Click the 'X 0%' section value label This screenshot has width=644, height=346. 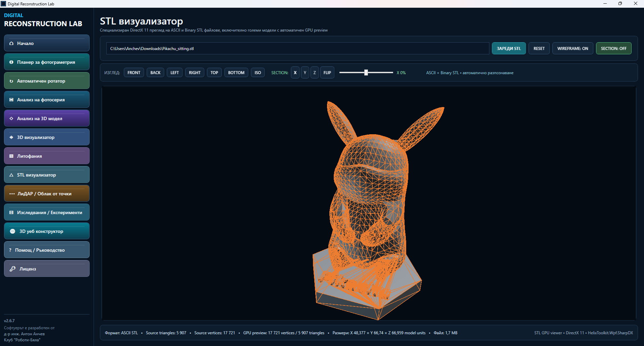click(x=401, y=73)
